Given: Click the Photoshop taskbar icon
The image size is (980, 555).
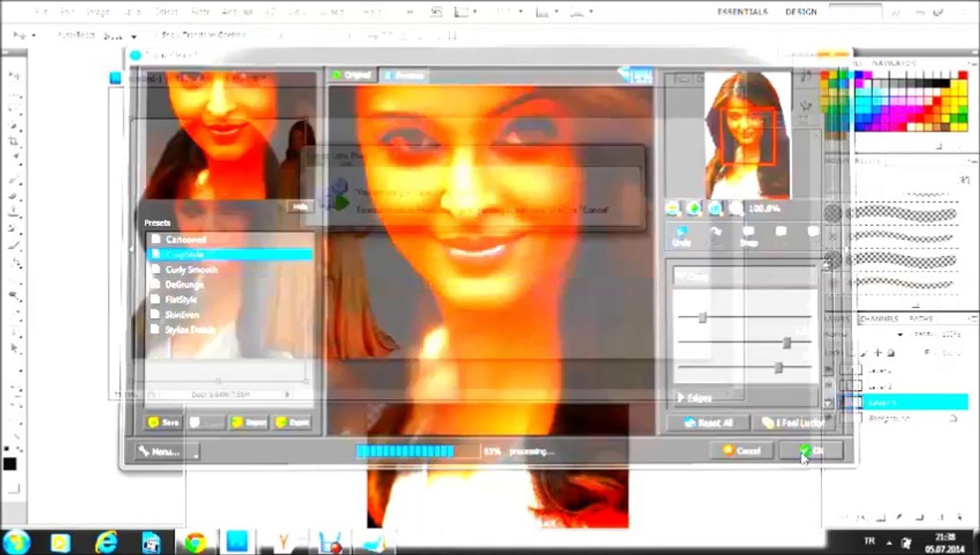Looking at the screenshot, I should tap(237, 542).
